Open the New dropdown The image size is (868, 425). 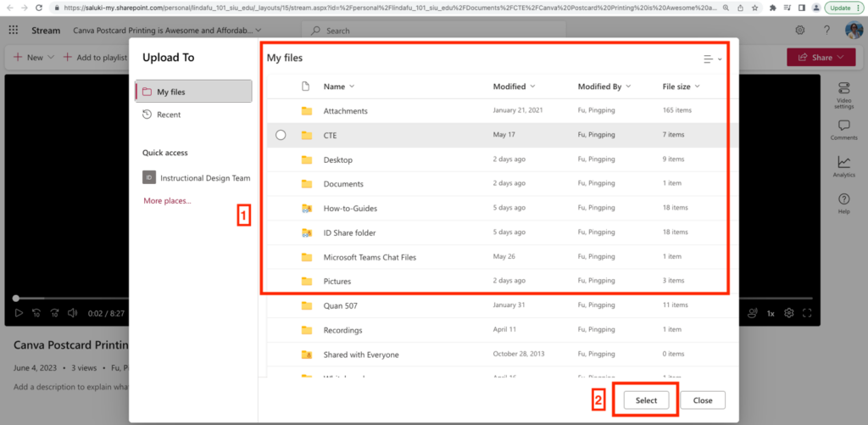[34, 57]
